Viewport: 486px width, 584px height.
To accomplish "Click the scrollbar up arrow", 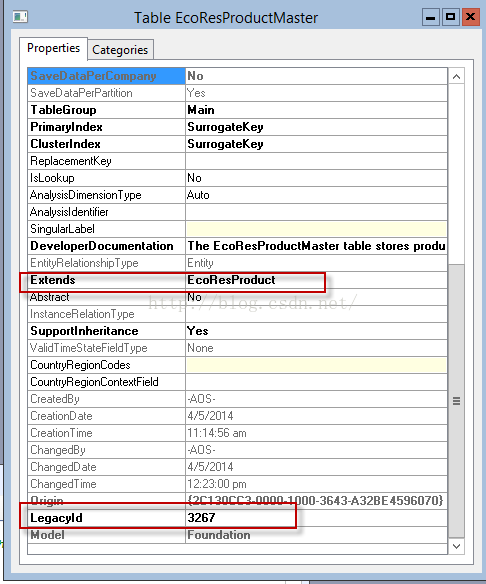I will (456, 77).
